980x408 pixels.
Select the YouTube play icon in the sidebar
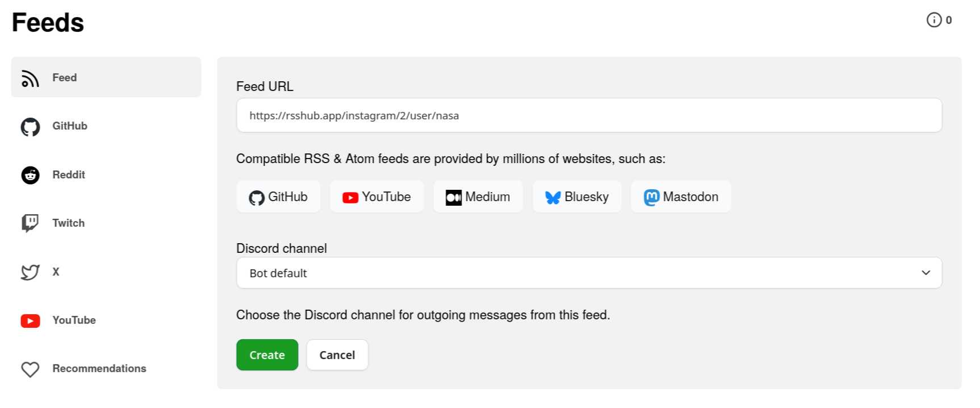pyautogui.click(x=29, y=320)
